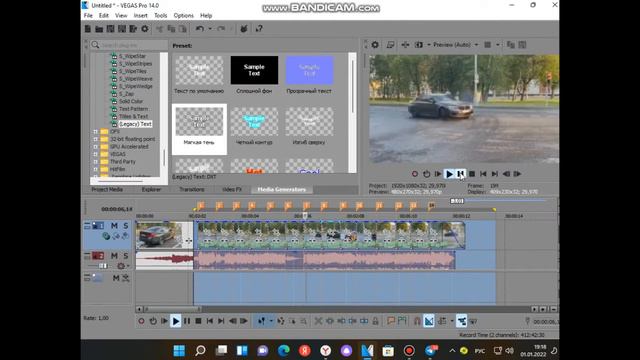Click Pause under the video preview
Image resolution: width=640 pixels, height=360 pixels.
click(460, 174)
